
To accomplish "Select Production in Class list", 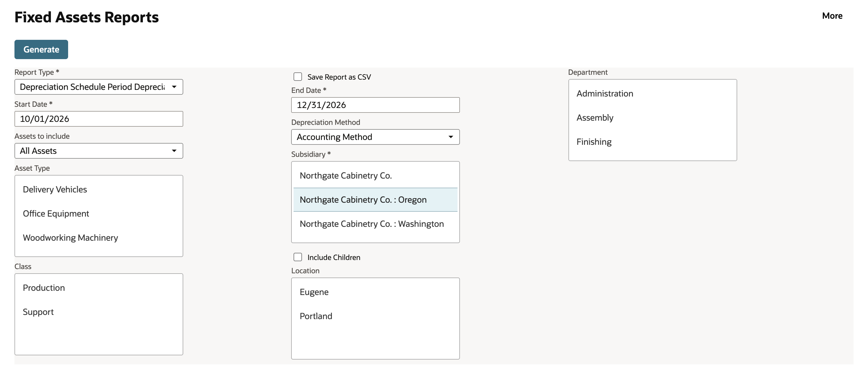I will pos(99,288).
